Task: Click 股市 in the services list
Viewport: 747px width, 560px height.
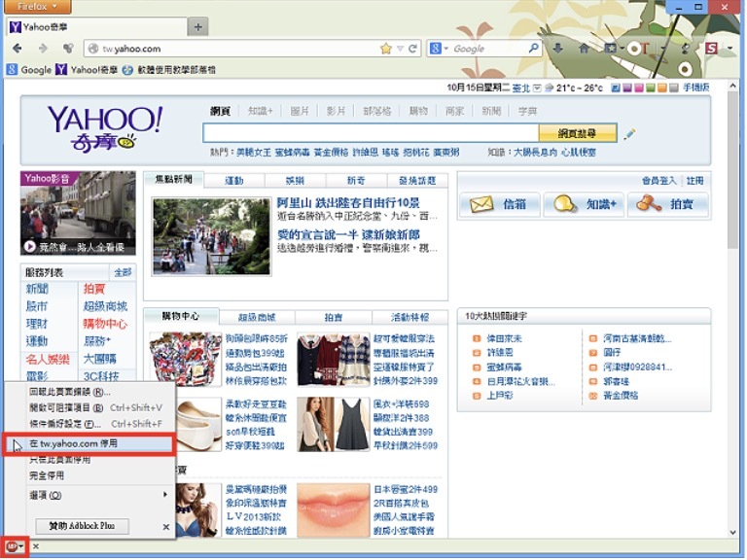Action: point(37,306)
